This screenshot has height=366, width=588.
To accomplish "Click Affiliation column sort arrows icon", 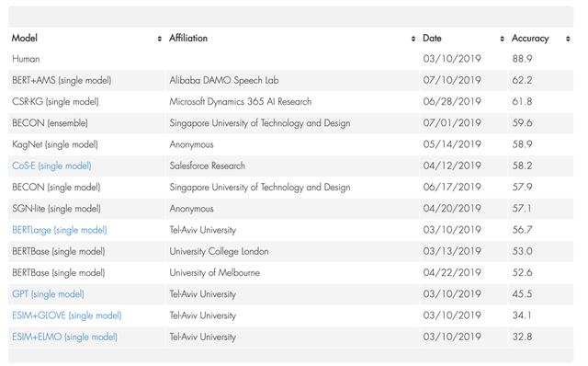I will [413, 39].
